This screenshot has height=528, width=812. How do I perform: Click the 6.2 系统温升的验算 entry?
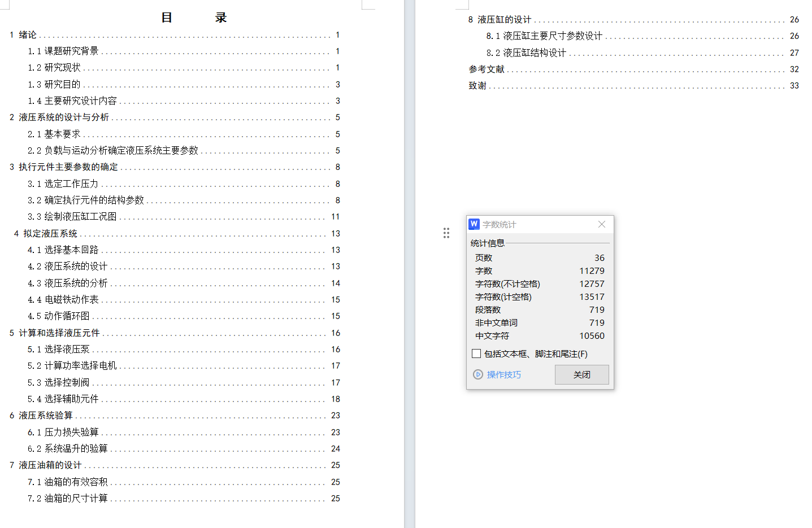point(184,448)
